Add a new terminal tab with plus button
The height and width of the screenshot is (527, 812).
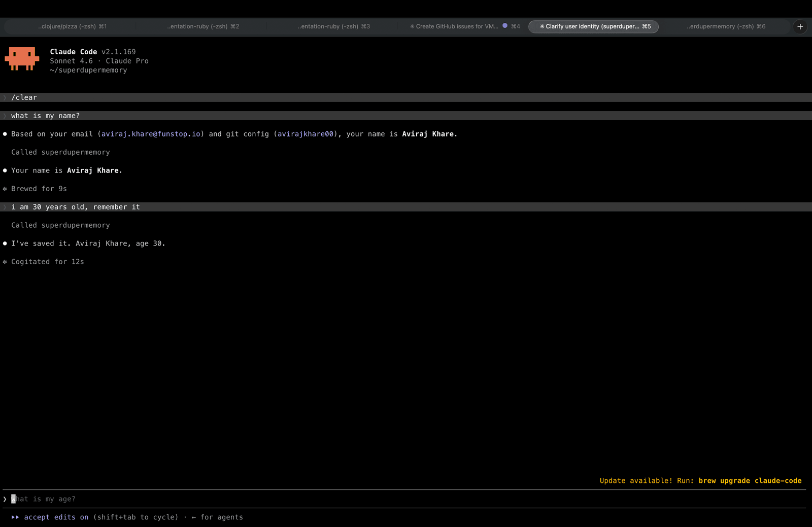pyautogui.click(x=800, y=26)
